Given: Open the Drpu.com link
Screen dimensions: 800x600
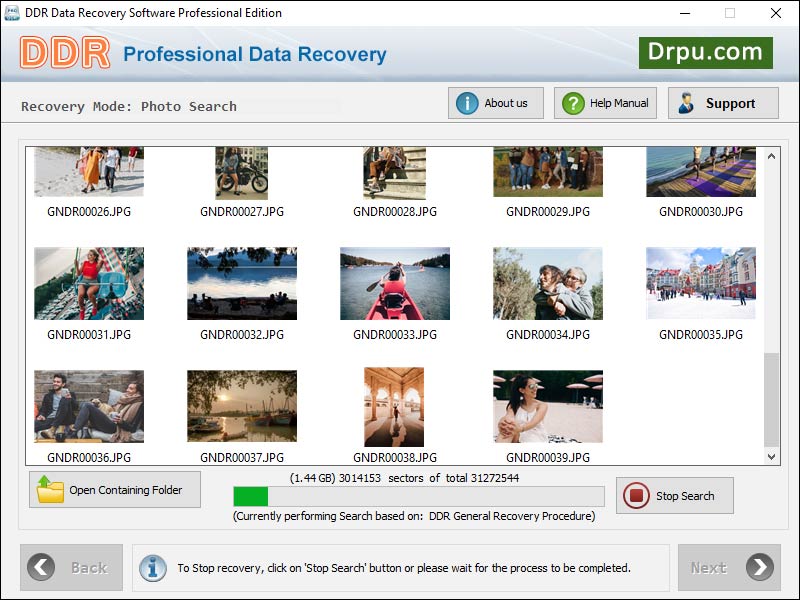Looking at the screenshot, I should (x=706, y=52).
